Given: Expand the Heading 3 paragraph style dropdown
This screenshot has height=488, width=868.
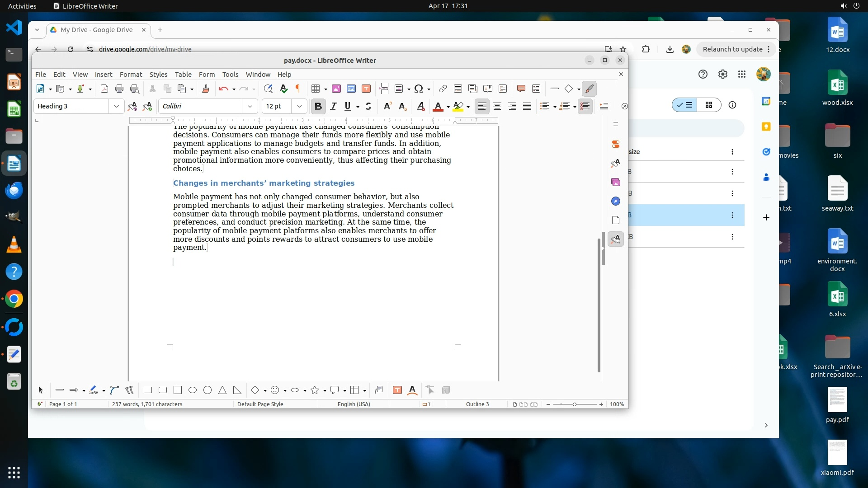Looking at the screenshot, I should (x=117, y=106).
